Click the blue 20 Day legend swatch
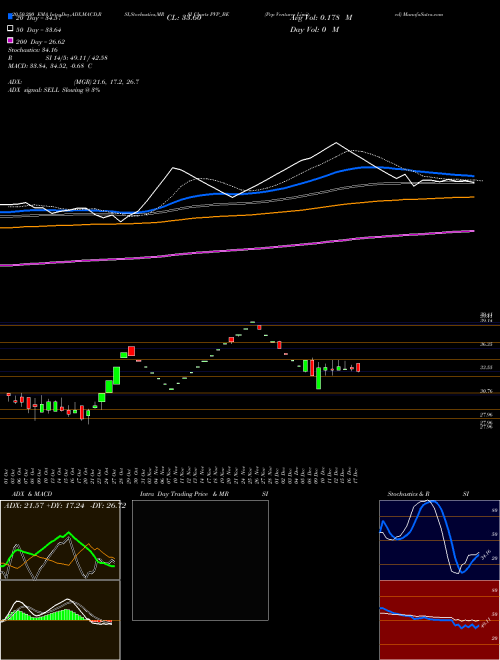The image size is (500, 660). (10, 16)
